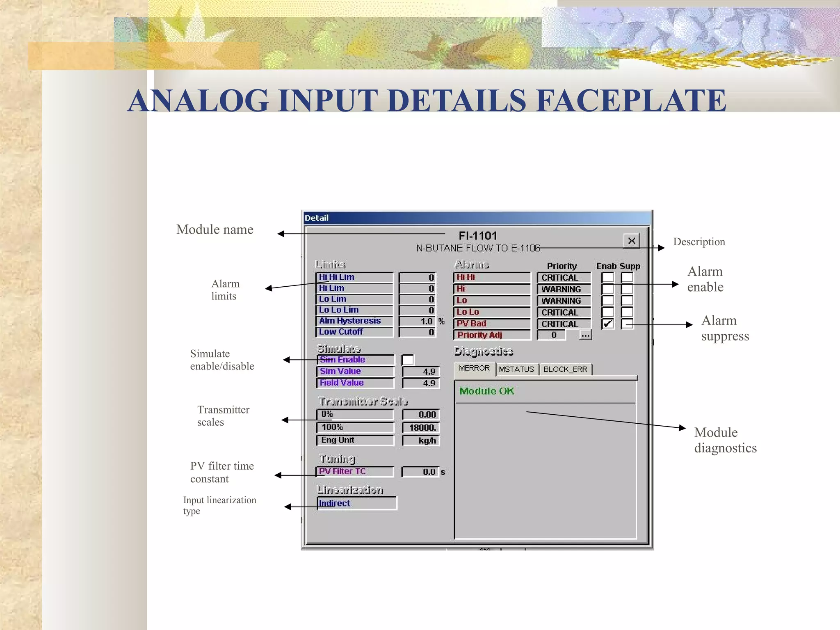Edit the Alm Hysteresis value field
This screenshot has width=840, height=630.
pyautogui.click(x=418, y=321)
